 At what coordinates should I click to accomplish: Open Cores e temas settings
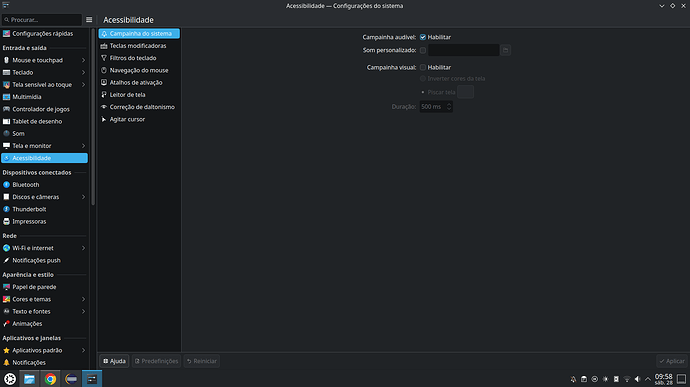point(44,299)
